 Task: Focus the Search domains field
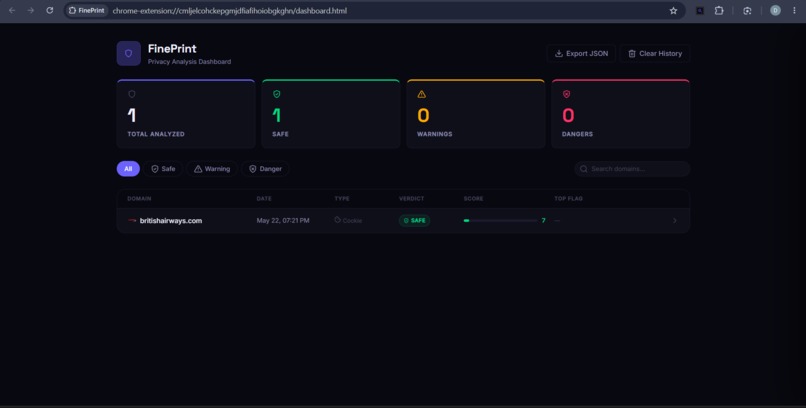632,169
